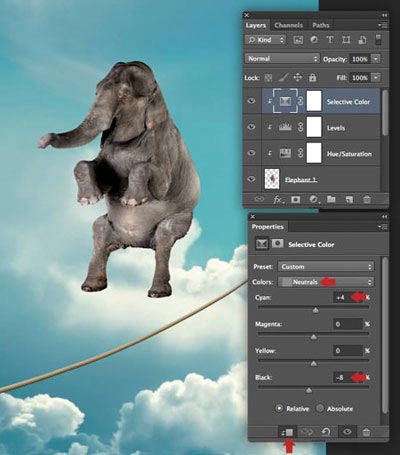The width and height of the screenshot is (400, 455).
Task: Filter layers by adjustment layer icon
Action: 314,40
